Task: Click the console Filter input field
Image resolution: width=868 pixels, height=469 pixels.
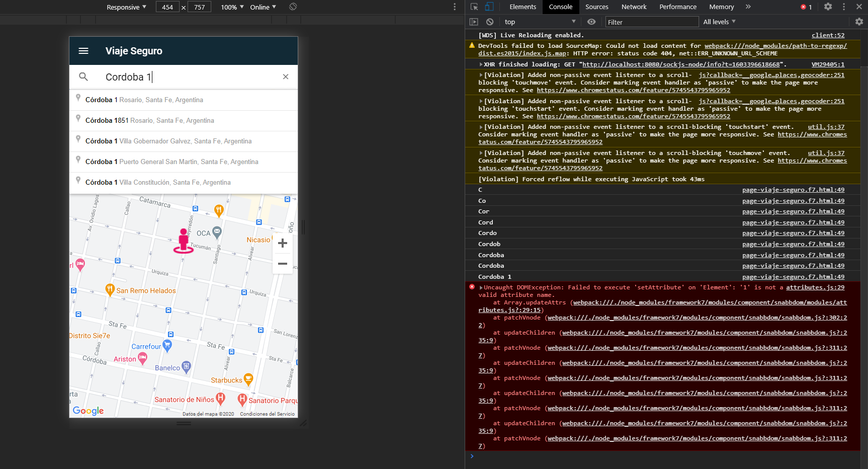Action: 652,22
